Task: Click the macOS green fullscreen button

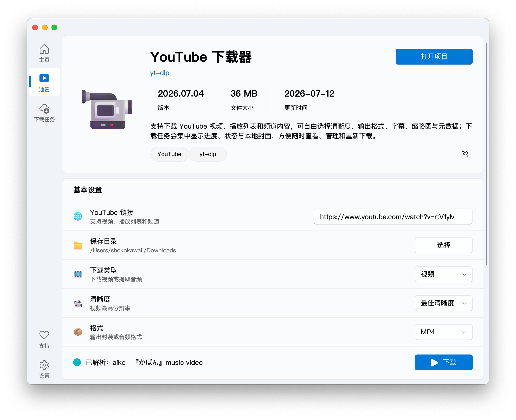Action: pyautogui.click(x=54, y=28)
